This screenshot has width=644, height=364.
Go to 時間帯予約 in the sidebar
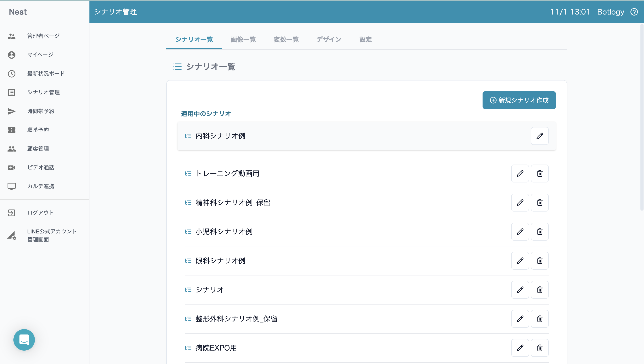pos(40,111)
